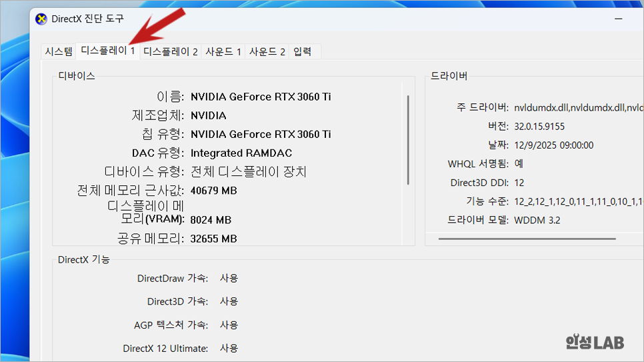
Task: Minimize the DirectX diagnostic tool window
Action: [x=619, y=19]
